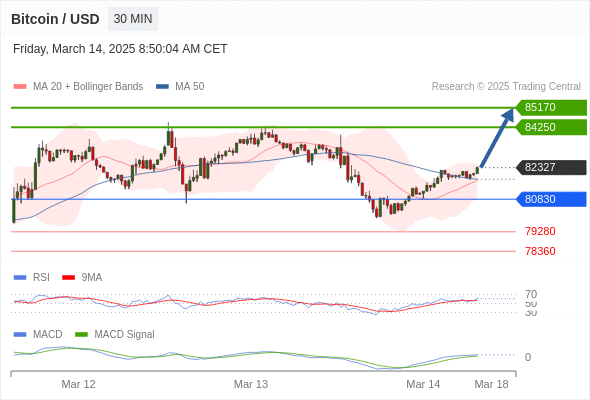590x400 pixels.
Task: Click the date line 'Friday, March 14, 2025 8:50:04 AM CET'
Action: (120, 49)
